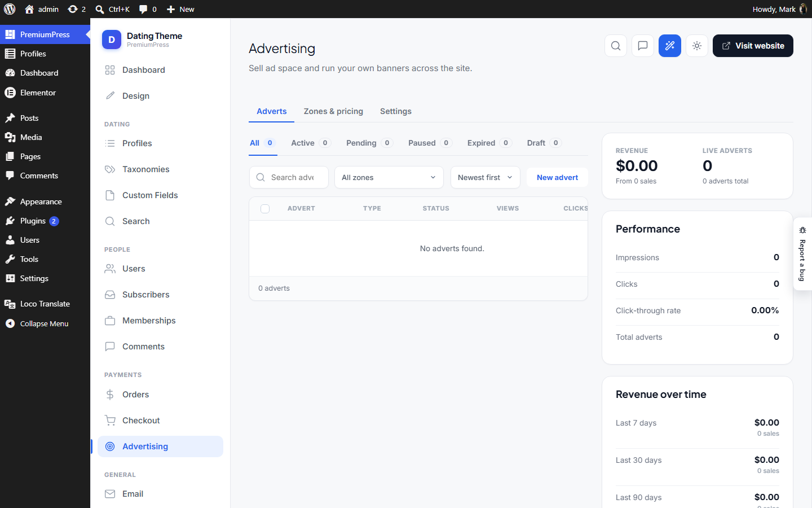
Task: Collapse the WordPress admin menu
Action: click(45, 323)
